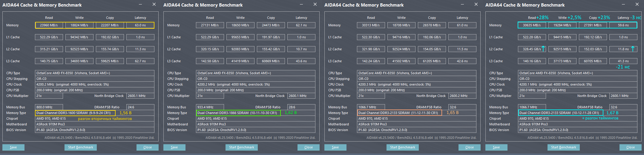The height and width of the screenshot is (155, 644).
Task: Click Save in the DDR3-2133 11-12-11-30 window
Action: (335, 147)
